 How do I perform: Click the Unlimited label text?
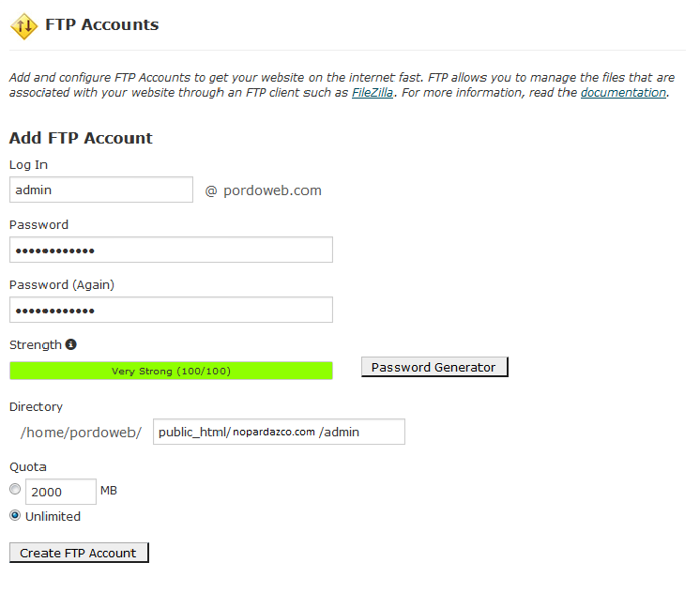[x=53, y=516]
